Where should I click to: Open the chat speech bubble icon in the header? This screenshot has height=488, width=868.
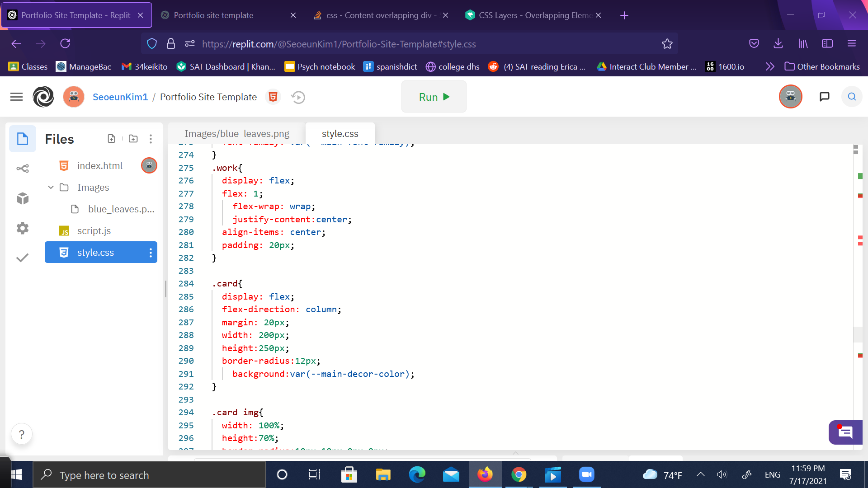pyautogui.click(x=824, y=97)
